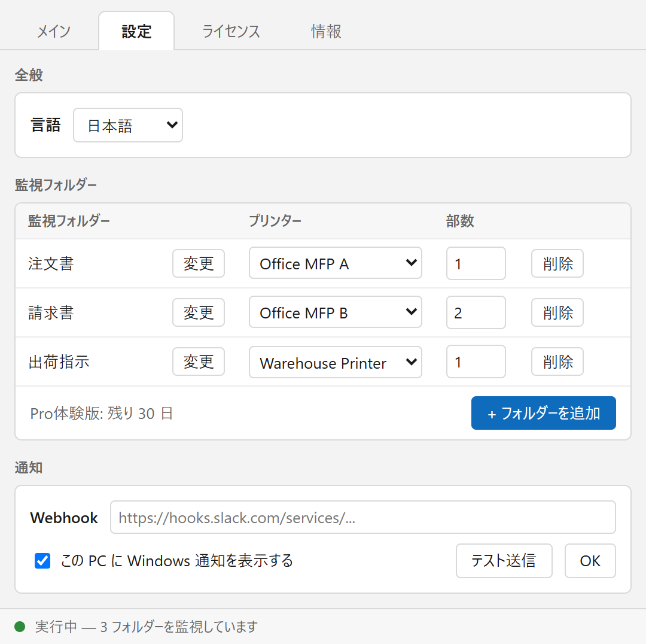The image size is (646, 644).
Task: Click the 注文書 folder name
Action: 51,264
